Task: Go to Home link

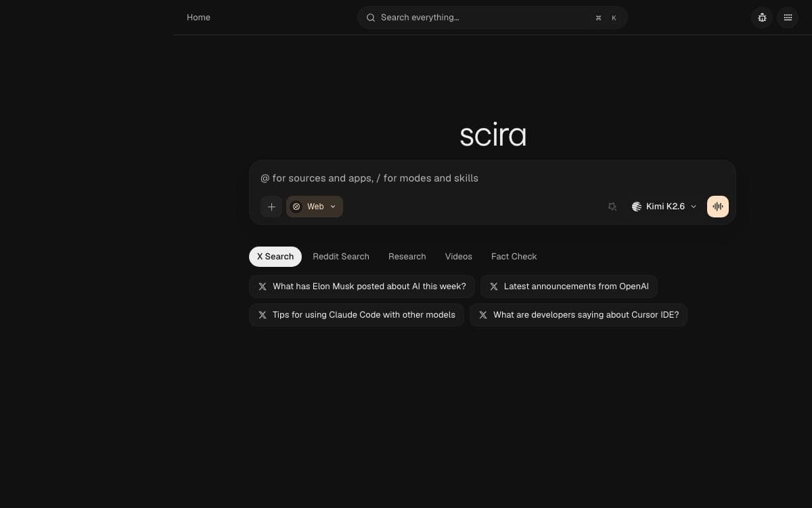Action: click(x=198, y=18)
